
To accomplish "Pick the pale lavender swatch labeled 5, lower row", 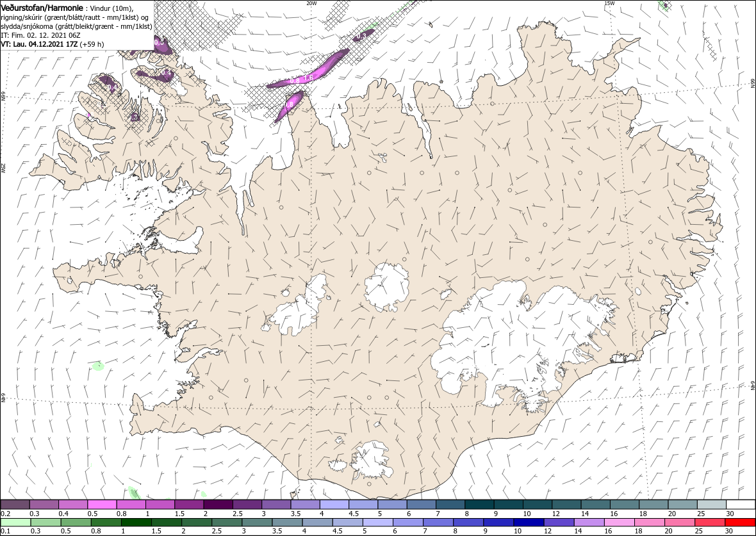I will [378, 523].
